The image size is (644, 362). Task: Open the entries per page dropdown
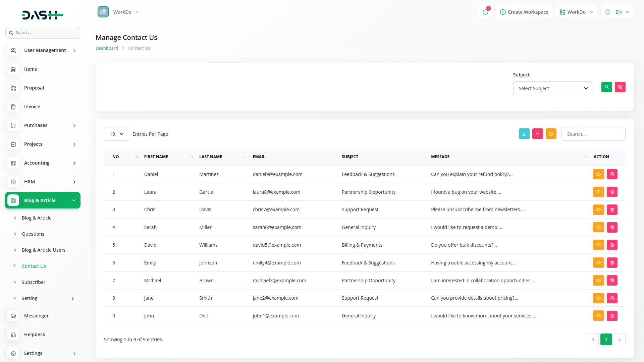pos(116,134)
